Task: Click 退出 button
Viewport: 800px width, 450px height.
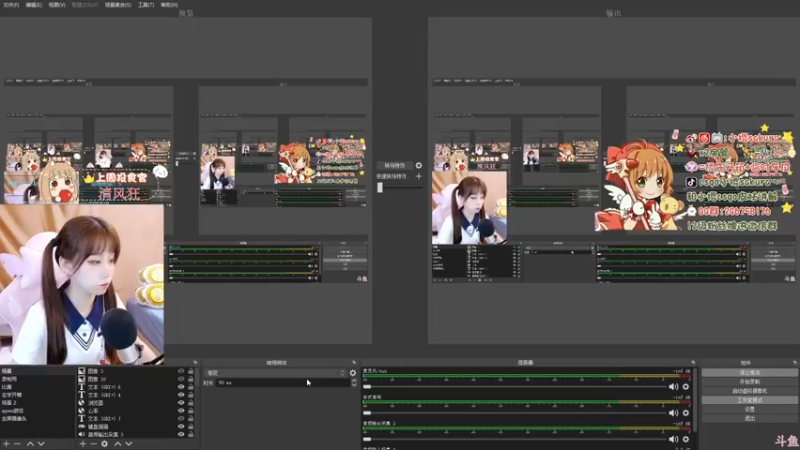Action: pos(749,418)
